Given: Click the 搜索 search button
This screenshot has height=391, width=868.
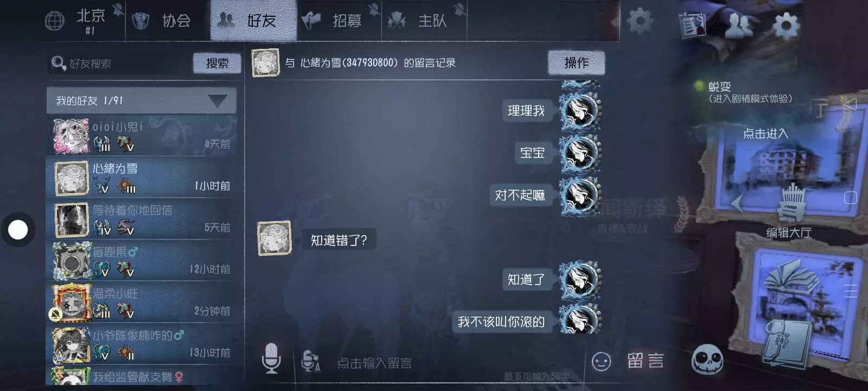Looking at the screenshot, I should point(217,64).
